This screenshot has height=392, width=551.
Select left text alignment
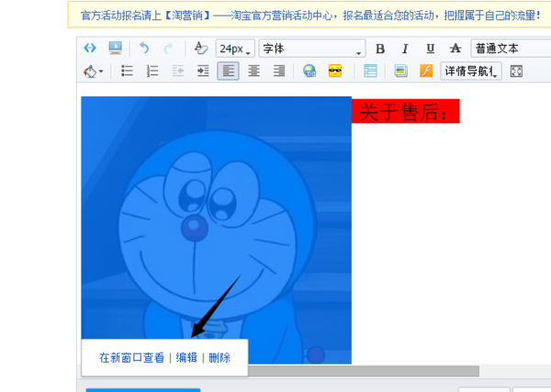(228, 71)
